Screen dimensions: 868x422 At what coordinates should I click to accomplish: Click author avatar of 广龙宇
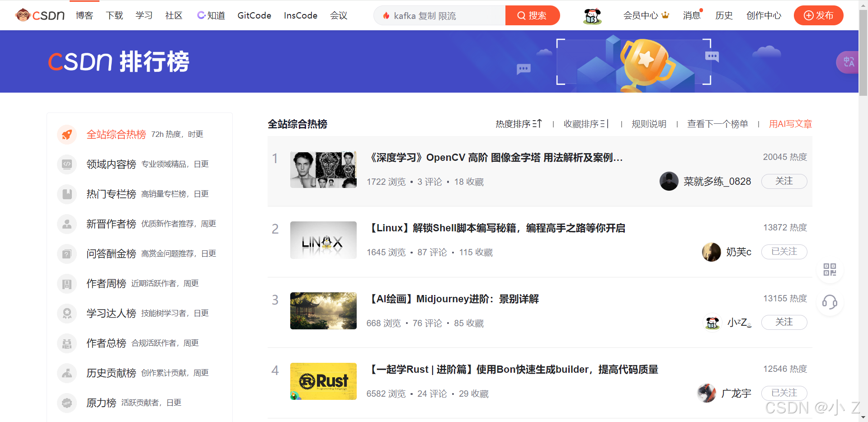click(707, 393)
